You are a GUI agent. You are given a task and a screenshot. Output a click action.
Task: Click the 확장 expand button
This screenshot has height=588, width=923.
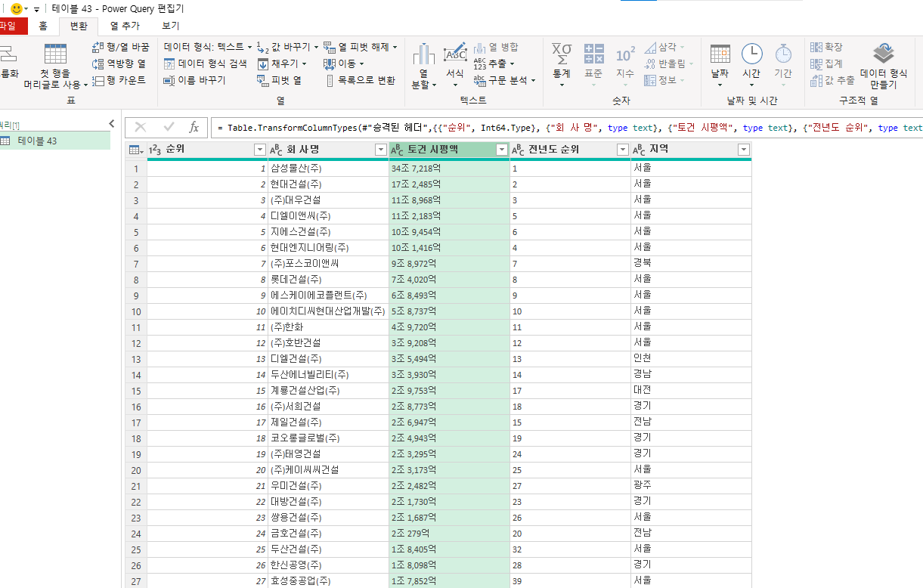click(x=826, y=47)
